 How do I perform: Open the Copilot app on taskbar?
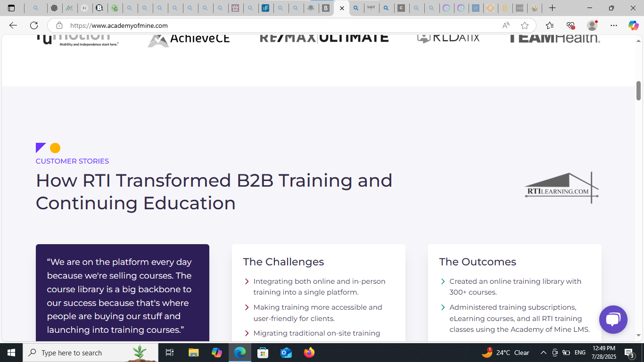coord(217,353)
